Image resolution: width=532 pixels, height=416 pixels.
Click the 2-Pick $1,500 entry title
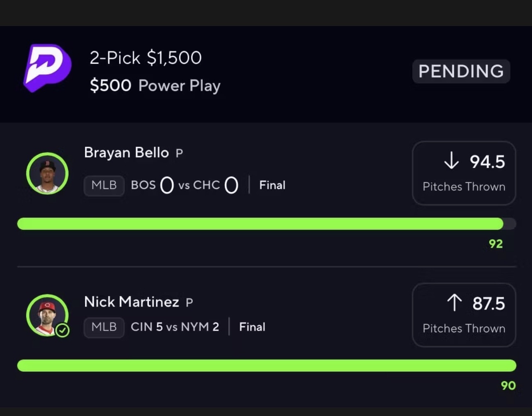pyautogui.click(x=146, y=58)
